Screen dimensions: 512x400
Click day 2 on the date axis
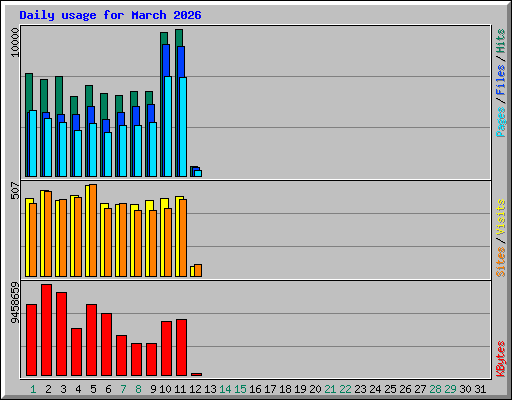(48, 389)
